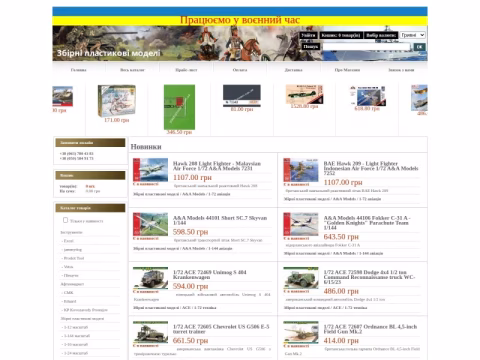Enable the 'Тільки у наявності' checkbox
Image resolution: width=480 pixels, height=360 pixels.
tap(65, 220)
